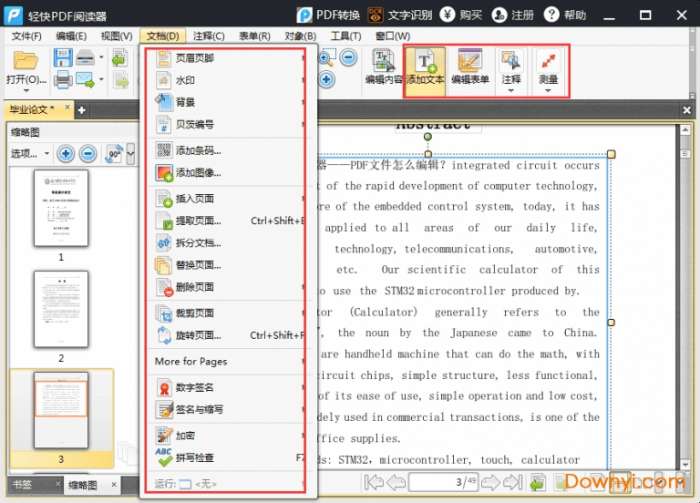
Task: Expand the scanner icon dropdown arrow
Action: [101, 57]
